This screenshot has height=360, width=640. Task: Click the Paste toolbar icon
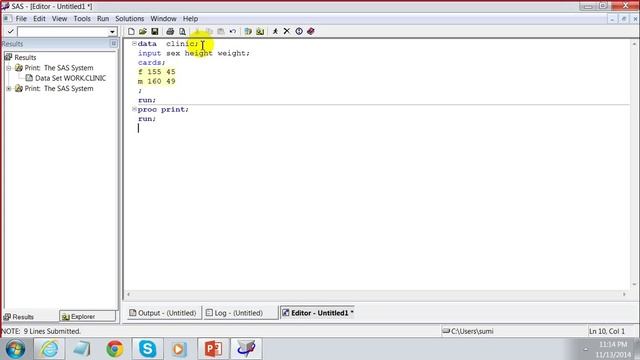pos(221,31)
